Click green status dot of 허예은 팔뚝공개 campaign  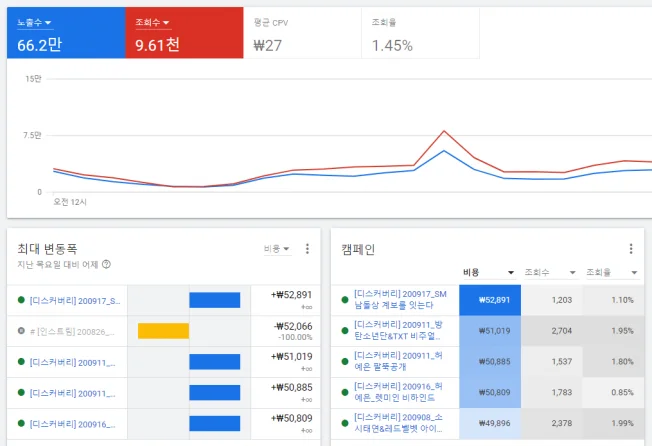click(345, 361)
